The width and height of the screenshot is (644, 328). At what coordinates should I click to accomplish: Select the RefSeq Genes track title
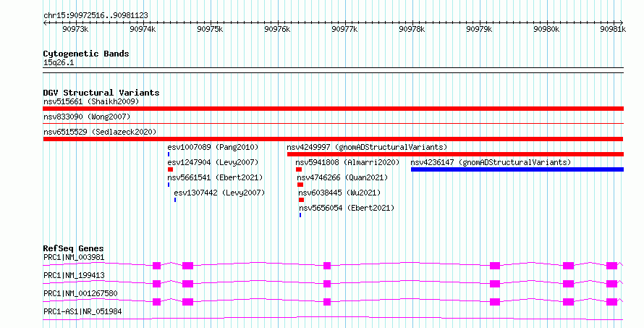(74, 248)
